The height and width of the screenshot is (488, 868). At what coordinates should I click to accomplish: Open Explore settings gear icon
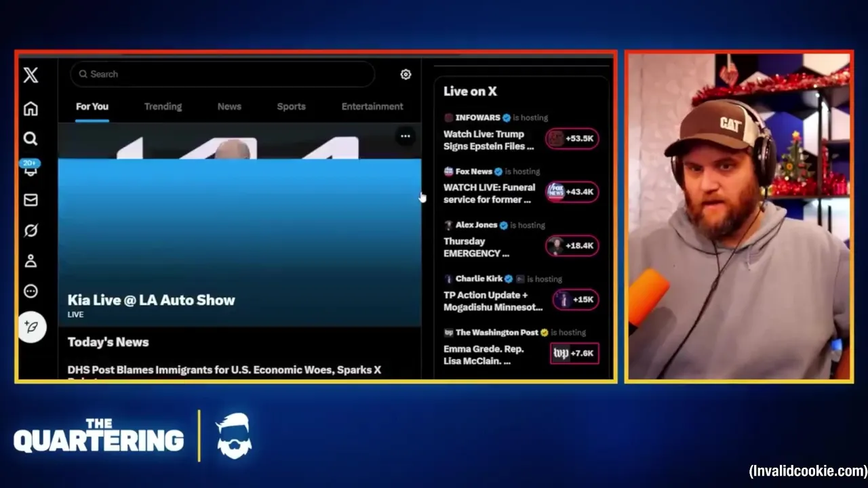point(406,75)
